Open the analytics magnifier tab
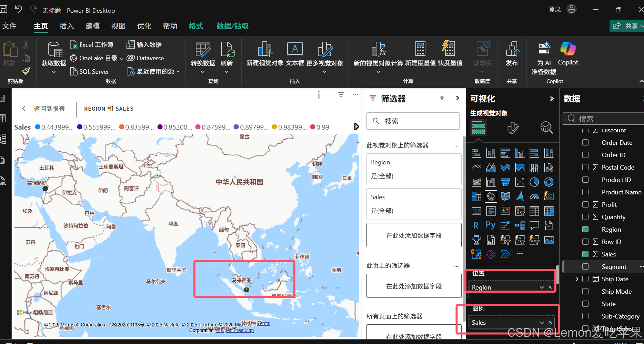The height and width of the screenshot is (344, 644). pyautogui.click(x=546, y=128)
